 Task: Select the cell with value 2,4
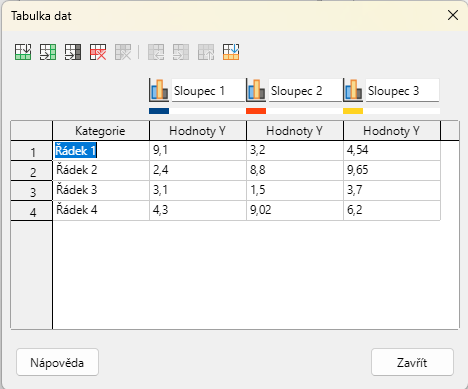[198, 171]
